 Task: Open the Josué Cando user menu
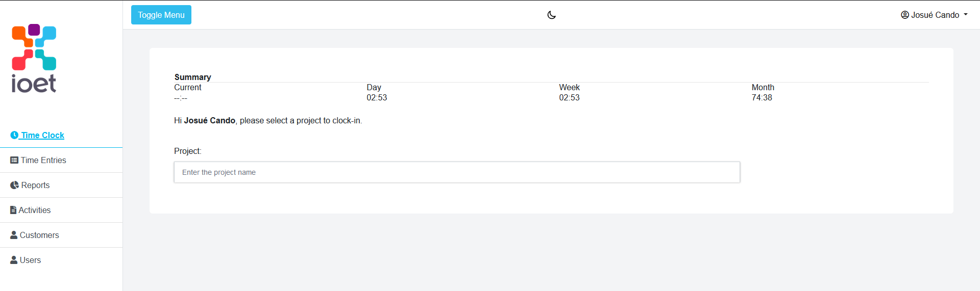934,15
